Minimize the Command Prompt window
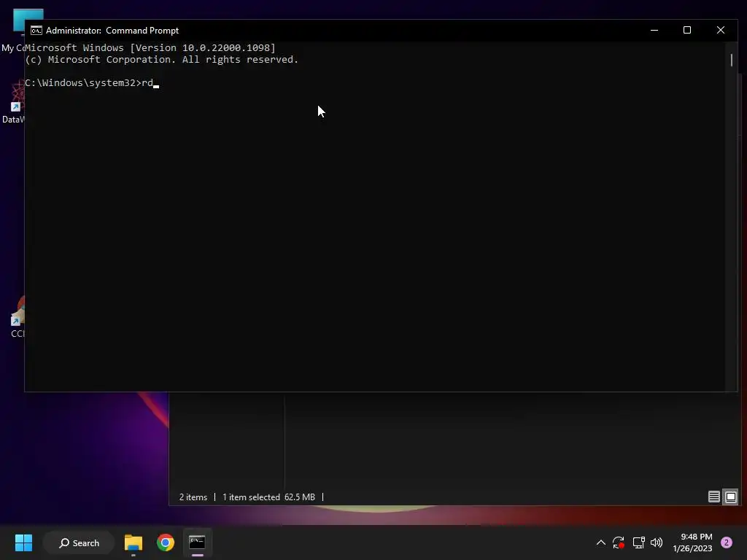The image size is (747, 560). (654, 30)
